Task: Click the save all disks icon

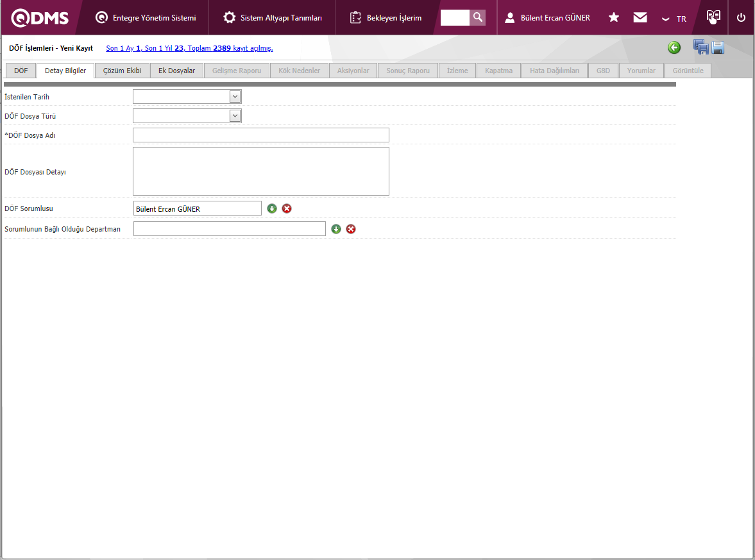Action: (x=700, y=47)
